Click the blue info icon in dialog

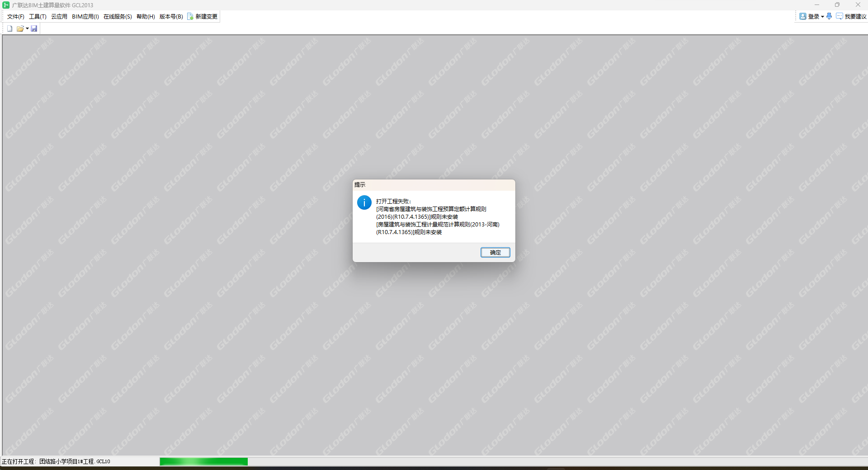(364, 202)
